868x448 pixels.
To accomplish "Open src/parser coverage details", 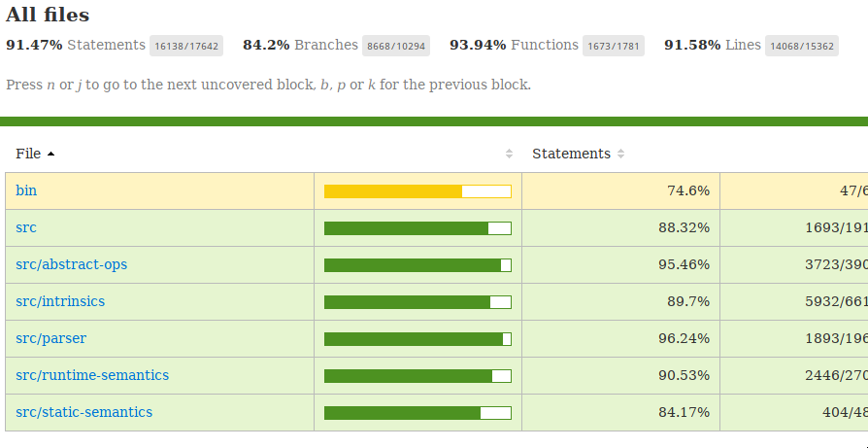I will point(50,339).
